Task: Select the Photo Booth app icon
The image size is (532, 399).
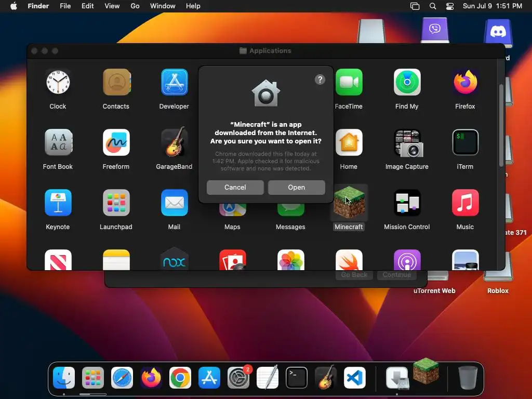Action: click(x=232, y=260)
